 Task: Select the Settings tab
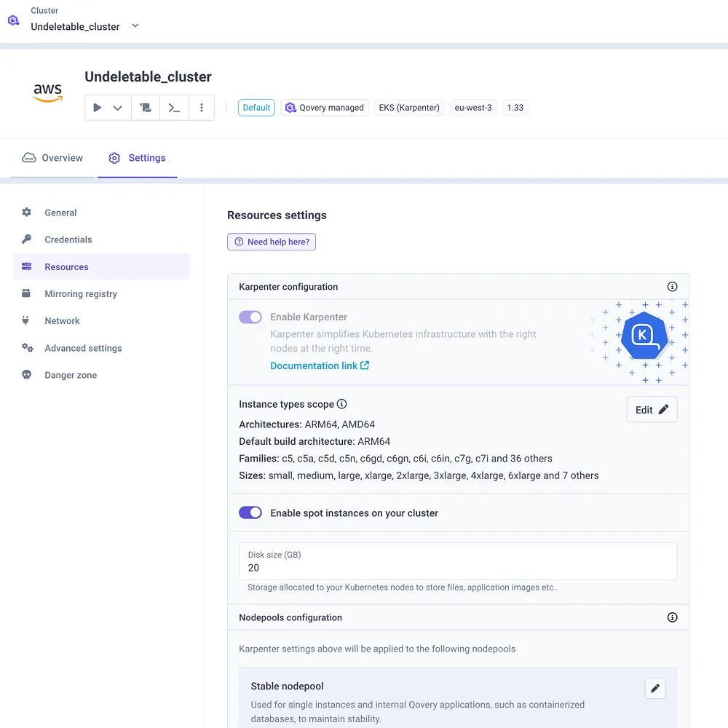[137, 158]
